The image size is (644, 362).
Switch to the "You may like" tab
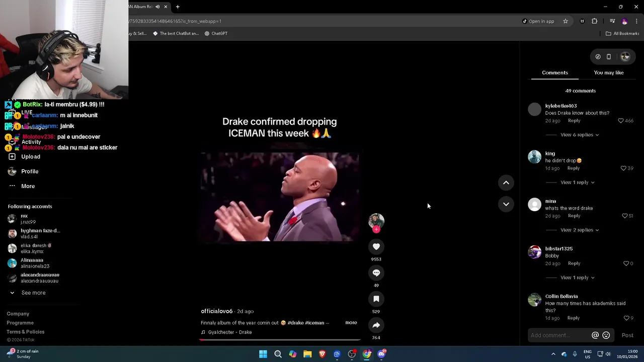(x=608, y=72)
